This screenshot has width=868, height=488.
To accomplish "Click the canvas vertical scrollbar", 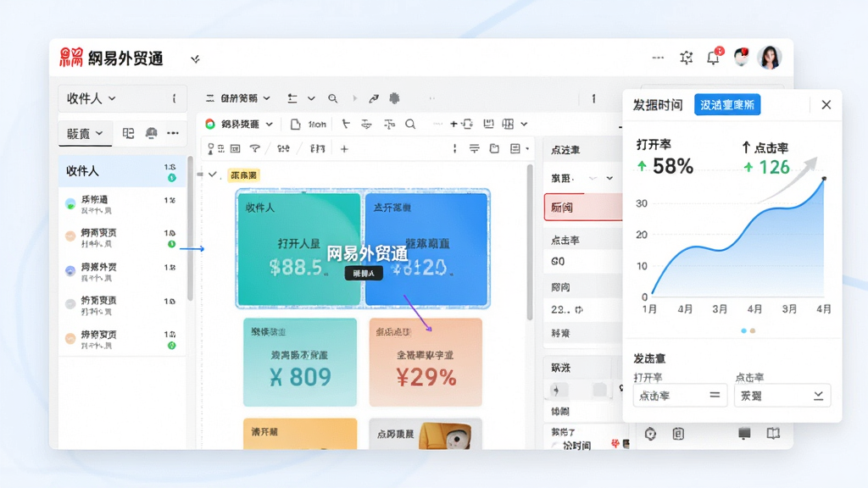I will click(x=530, y=241).
